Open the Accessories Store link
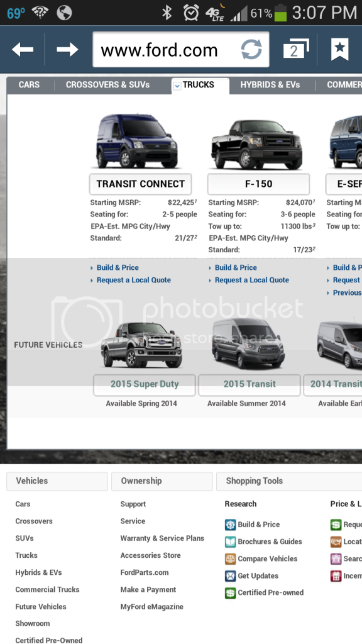This screenshot has width=362, height=644. click(150, 555)
